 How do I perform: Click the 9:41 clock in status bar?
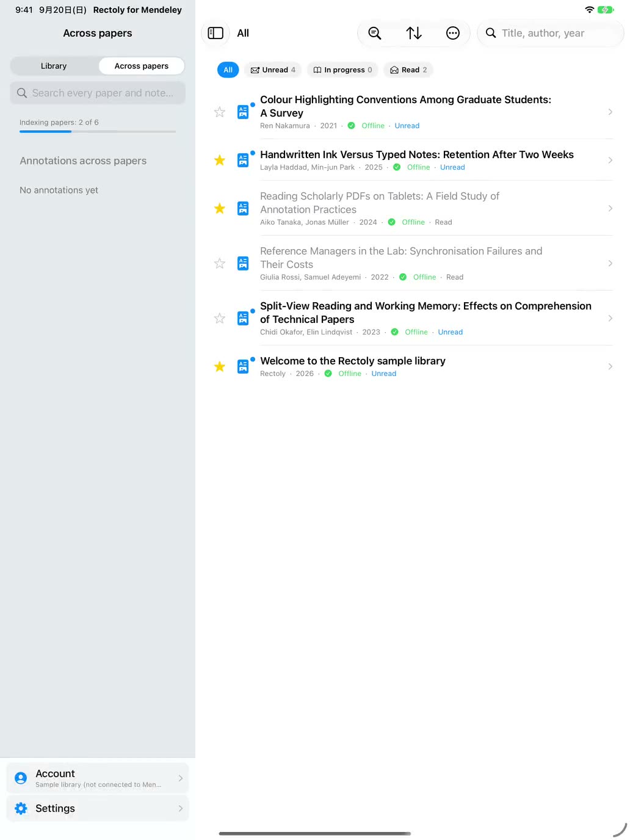pyautogui.click(x=24, y=10)
